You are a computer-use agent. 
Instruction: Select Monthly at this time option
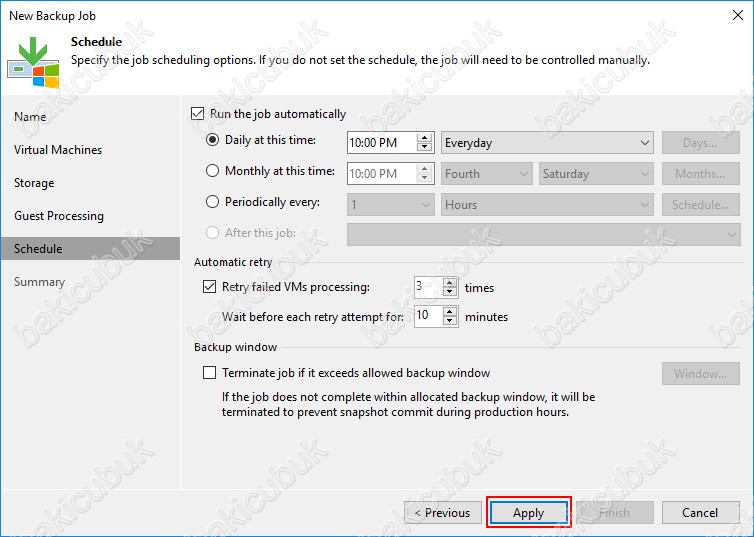pos(212,171)
